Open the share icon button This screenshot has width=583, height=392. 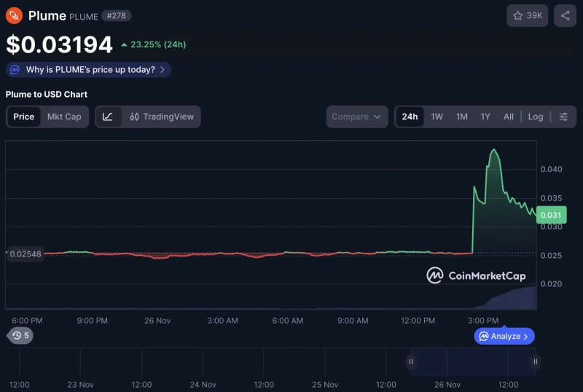(566, 15)
